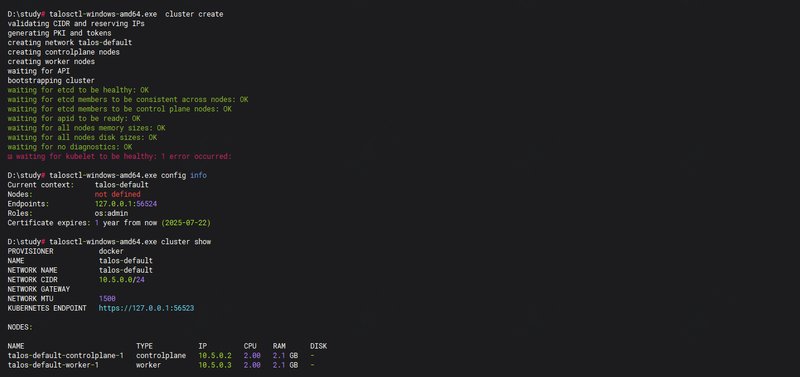Click the 'cluster show' command line

tap(109, 241)
